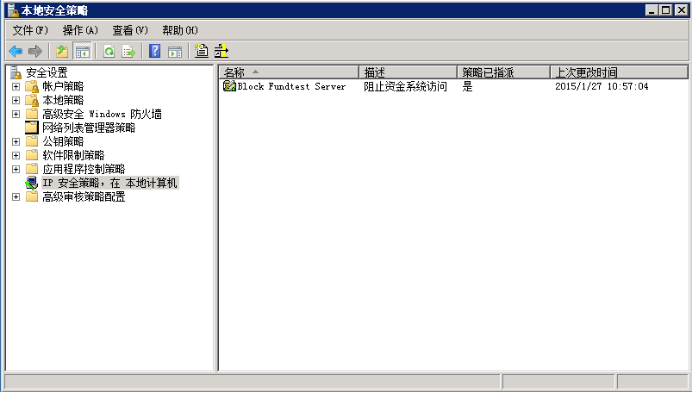693x393 pixels.
Task: Click the Forward arrow toolbar icon
Action: click(34, 51)
